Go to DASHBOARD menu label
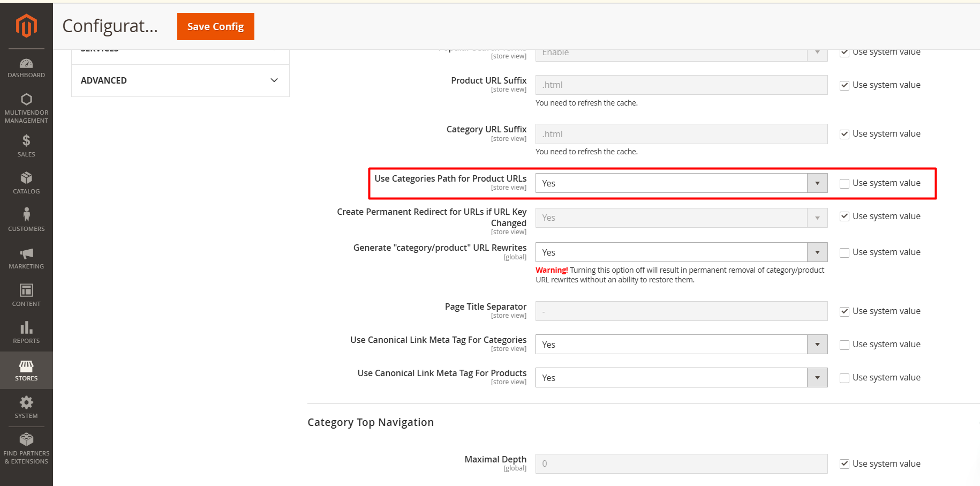The width and height of the screenshot is (980, 486). pyautogui.click(x=26, y=75)
